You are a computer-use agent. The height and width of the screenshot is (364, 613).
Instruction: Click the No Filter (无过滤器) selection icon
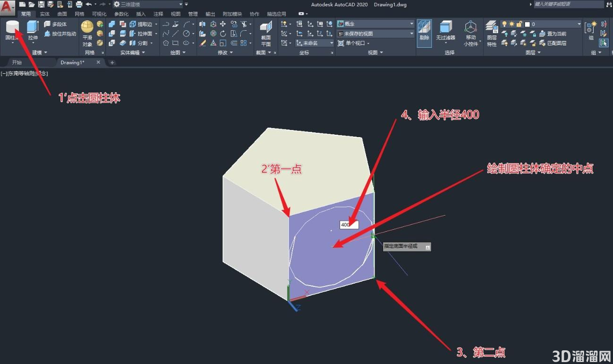pos(446,31)
